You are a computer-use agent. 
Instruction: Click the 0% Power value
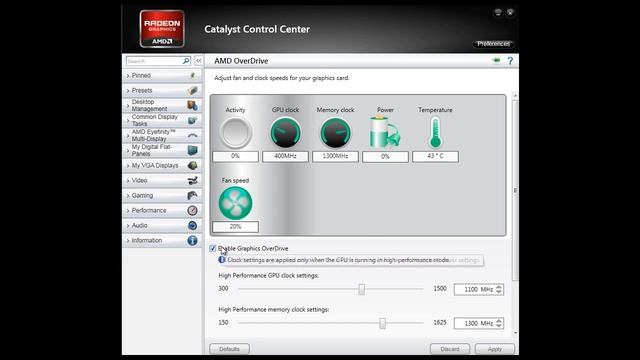tap(385, 157)
